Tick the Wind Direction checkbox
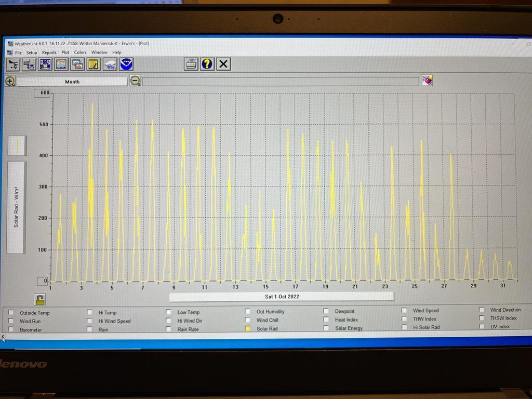 [x=482, y=310]
